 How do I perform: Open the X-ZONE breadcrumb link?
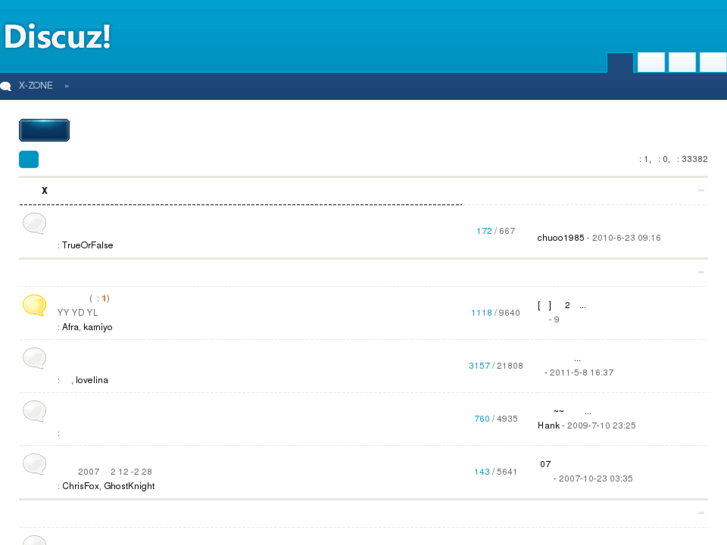pos(36,86)
